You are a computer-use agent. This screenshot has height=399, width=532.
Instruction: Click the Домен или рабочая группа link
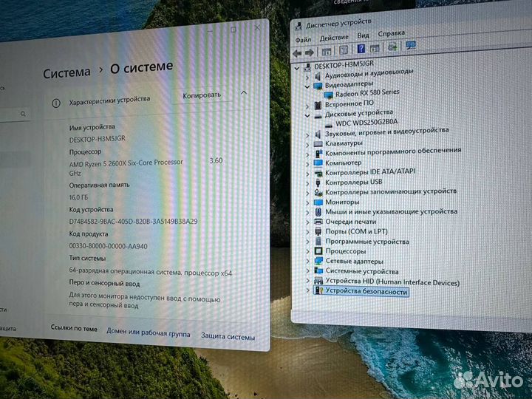coord(148,333)
